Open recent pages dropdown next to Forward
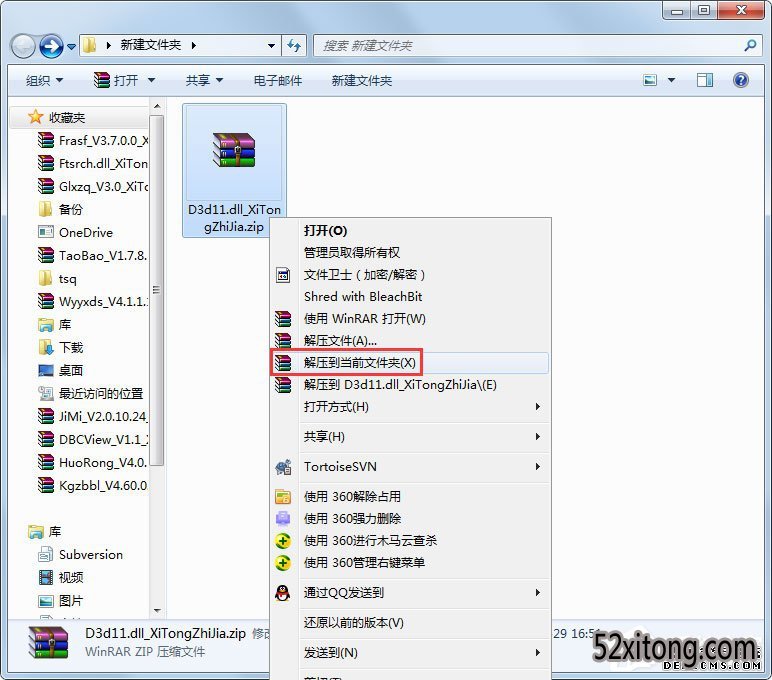Viewport: 772px width, 680px height. (x=71, y=47)
